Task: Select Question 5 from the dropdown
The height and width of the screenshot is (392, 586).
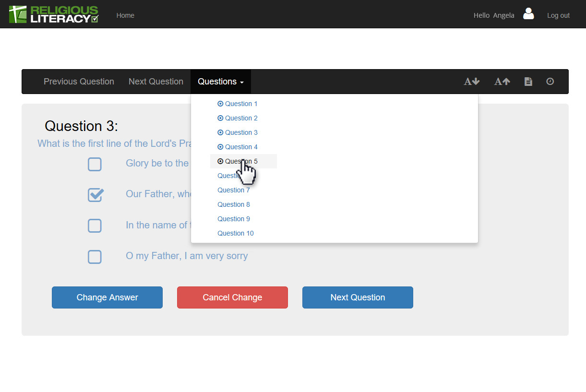Action: click(241, 161)
